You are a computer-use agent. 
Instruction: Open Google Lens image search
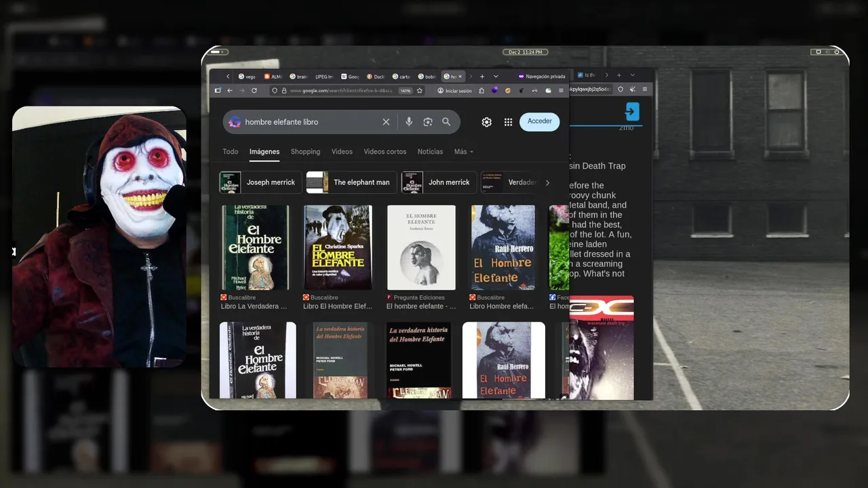(x=428, y=122)
